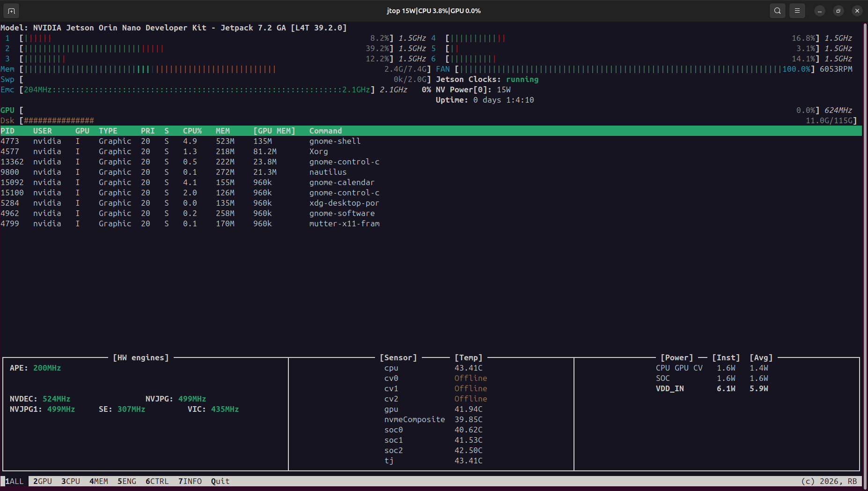This screenshot has height=491, width=868.
Task: Click the NV Power[0]: 15W entry
Action: 473,89
